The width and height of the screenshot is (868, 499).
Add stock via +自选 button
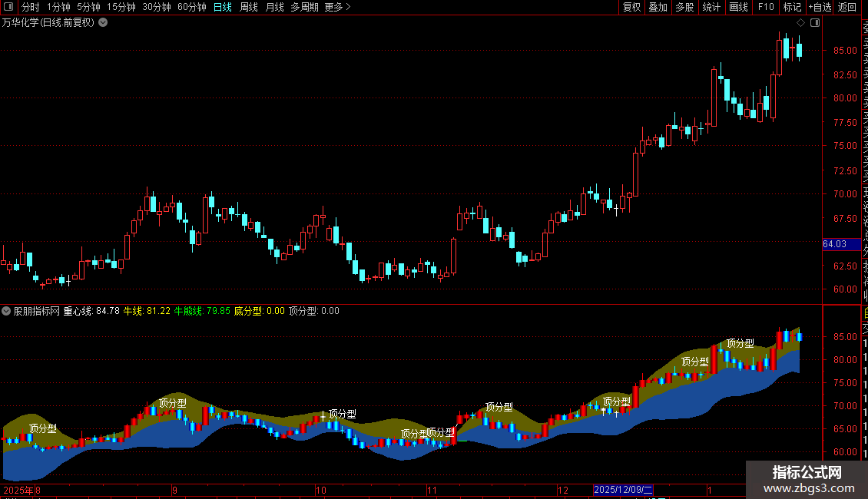(x=820, y=7)
